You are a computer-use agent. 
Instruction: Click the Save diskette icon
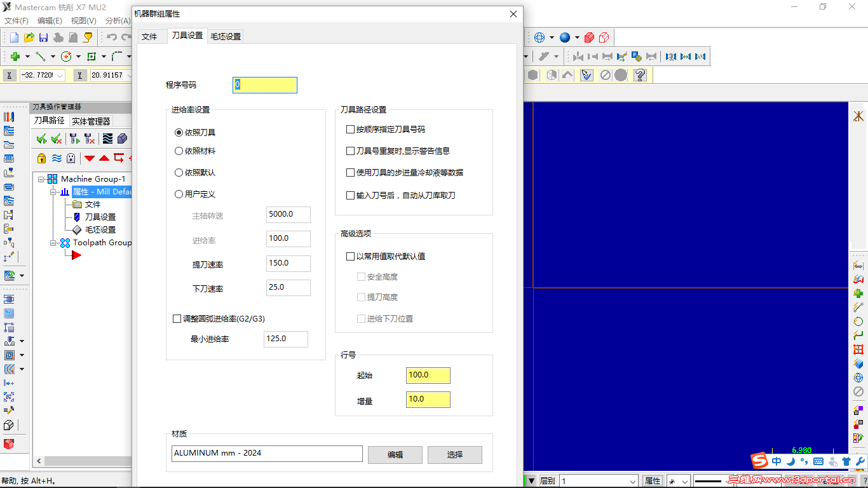click(44, 37)
